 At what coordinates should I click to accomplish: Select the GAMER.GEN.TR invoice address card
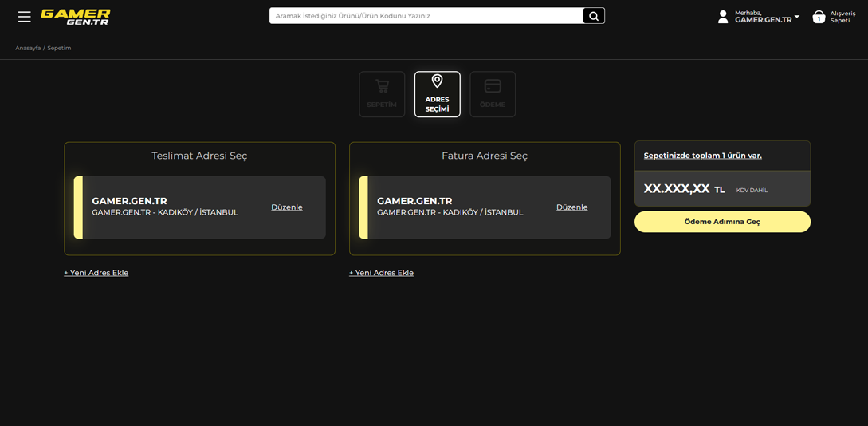coord(453,207)
